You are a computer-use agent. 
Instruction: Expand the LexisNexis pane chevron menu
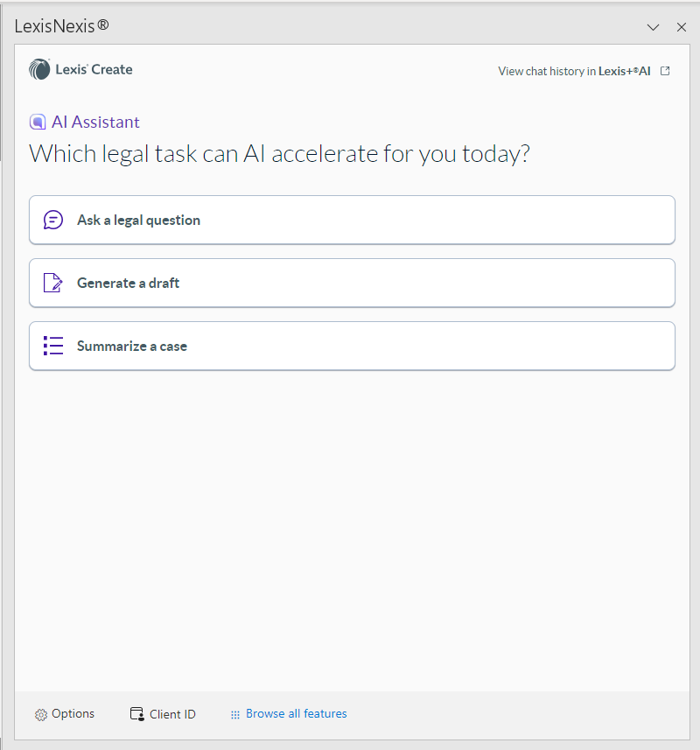coord(653,27)
